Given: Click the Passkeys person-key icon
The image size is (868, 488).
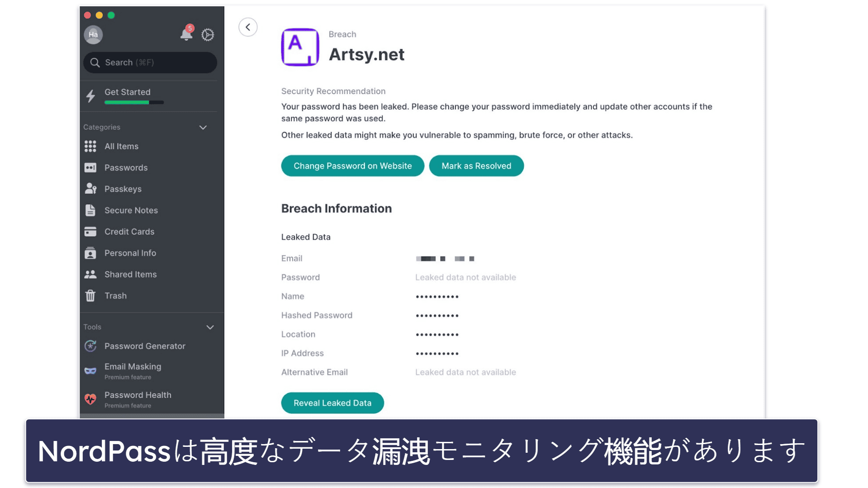Looking at the screenshot, I should (90, 189).
